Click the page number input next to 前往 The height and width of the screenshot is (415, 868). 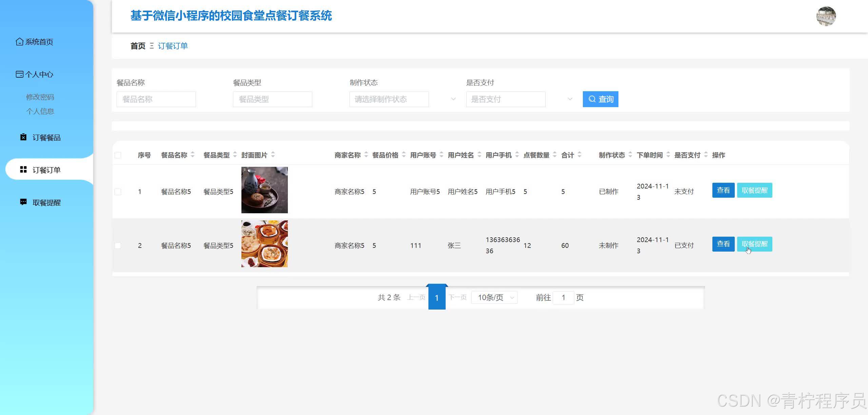click(564, 297)
